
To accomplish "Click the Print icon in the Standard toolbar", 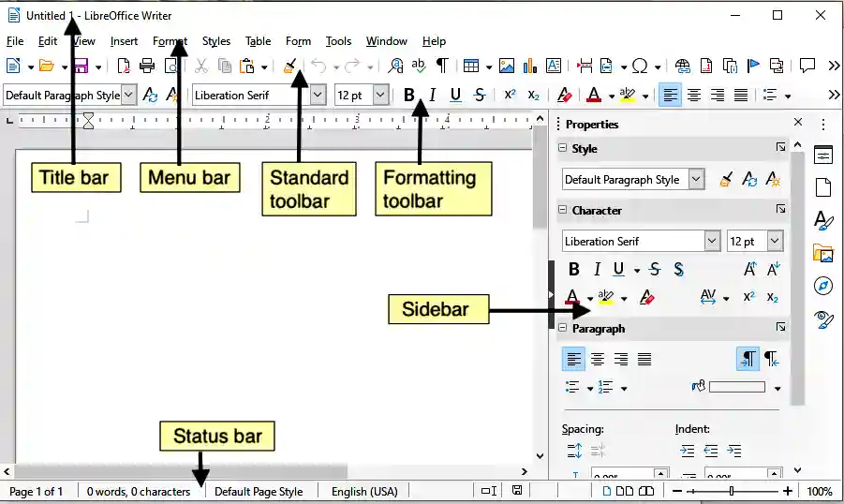I will 147,66.
